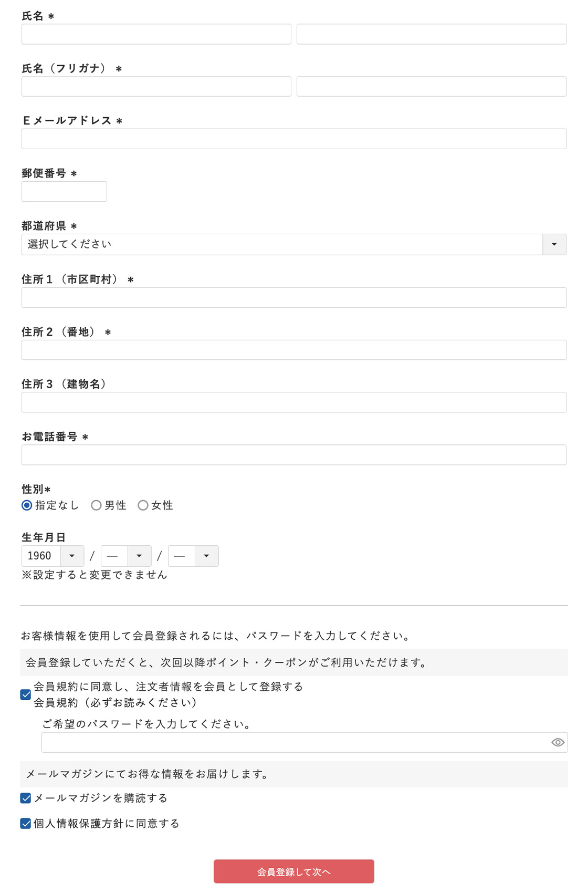This screenshot has width=588, height=893.
Task: Focus the password entry field
Action: 294,742
